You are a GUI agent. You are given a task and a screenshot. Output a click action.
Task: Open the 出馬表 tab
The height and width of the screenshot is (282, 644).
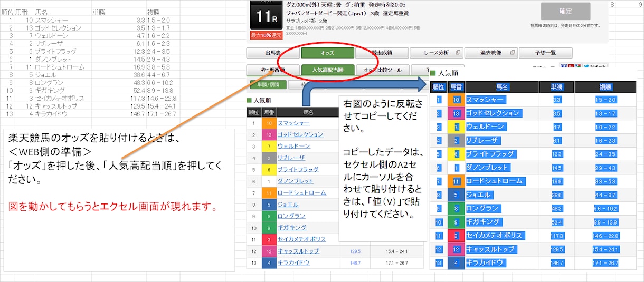pos(272,53)
